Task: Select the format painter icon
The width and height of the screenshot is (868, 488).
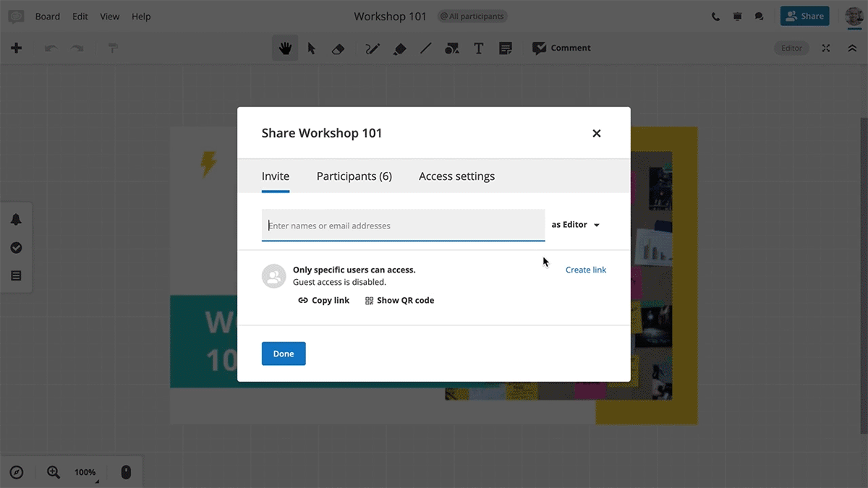Action: click(x=113, y=48)
